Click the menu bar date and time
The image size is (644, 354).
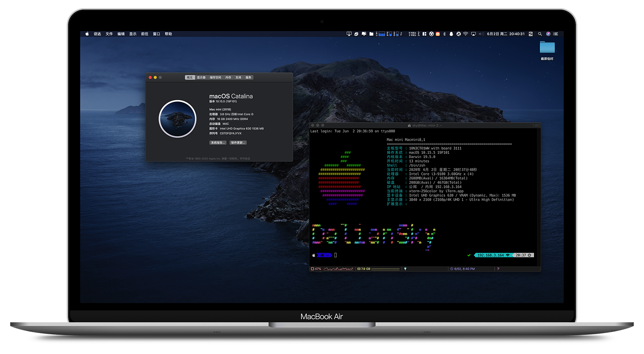coord(506,34)
